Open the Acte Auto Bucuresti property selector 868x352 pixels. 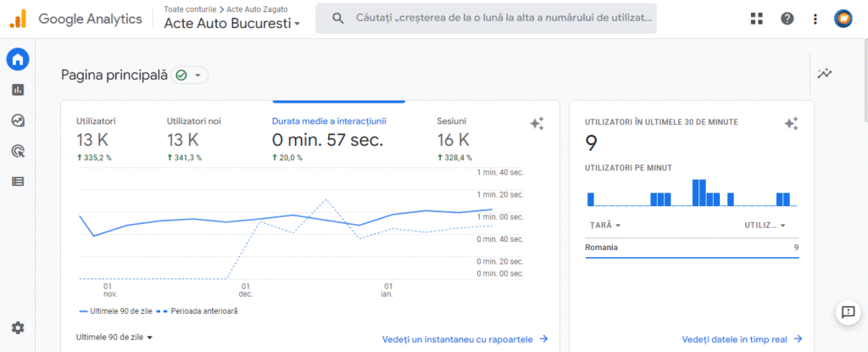click(x=232, y=25)
